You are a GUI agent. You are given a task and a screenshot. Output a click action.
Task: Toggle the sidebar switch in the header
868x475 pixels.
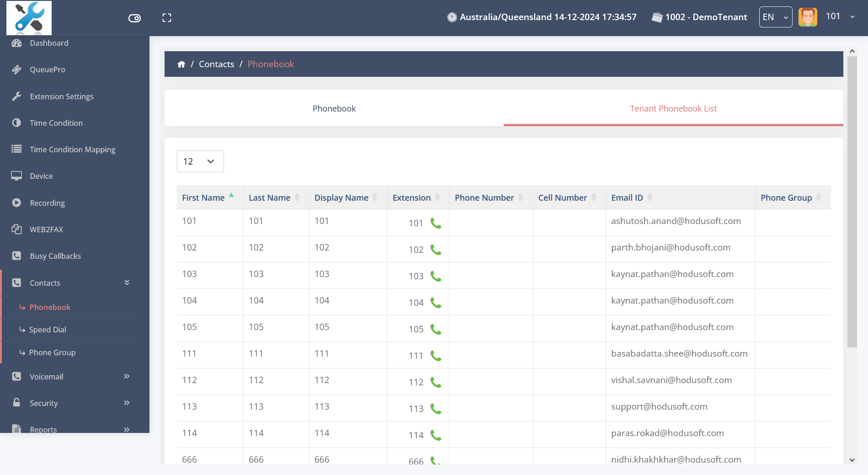[134, 18]
